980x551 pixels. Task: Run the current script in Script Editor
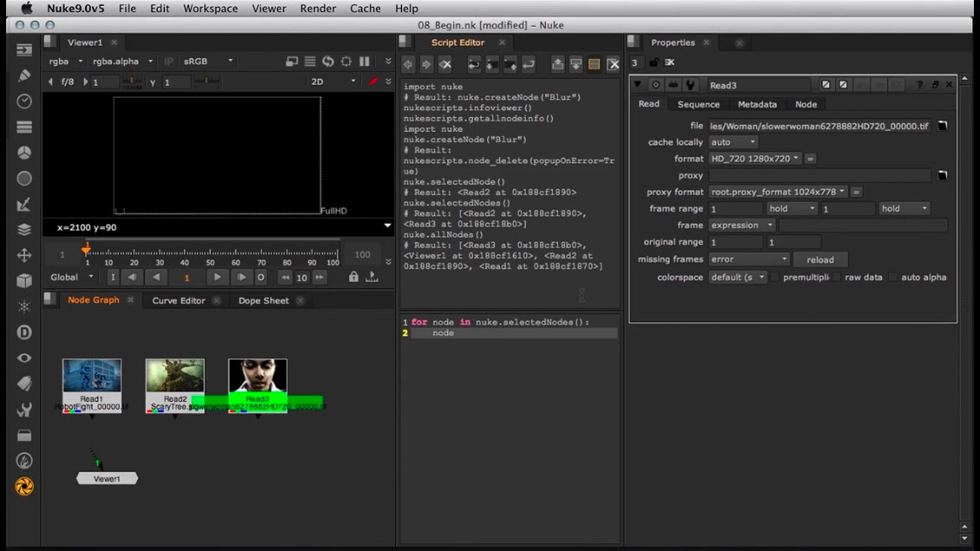click(x=529, y=64)
